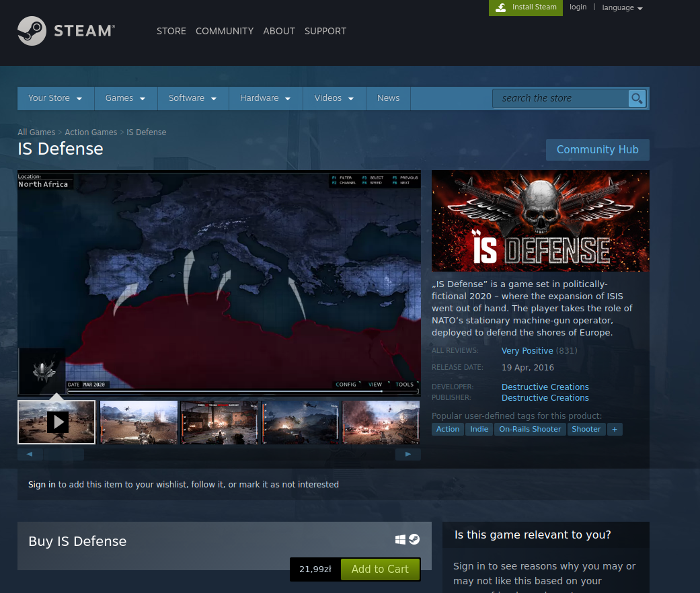Screen dimensions: 700x593
Task: Expand the Your Store menu
Action: (x=55, y=98)
